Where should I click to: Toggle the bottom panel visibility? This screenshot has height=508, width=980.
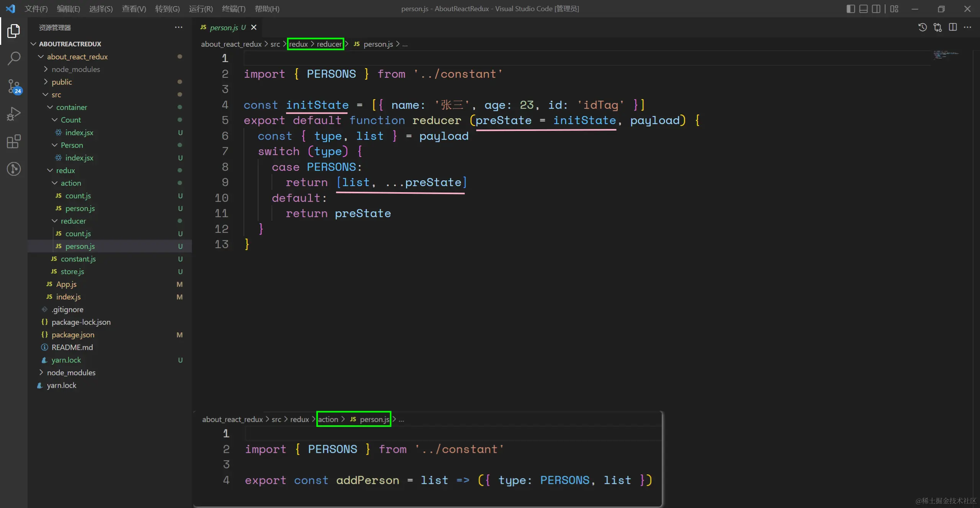tap(863, 9)
